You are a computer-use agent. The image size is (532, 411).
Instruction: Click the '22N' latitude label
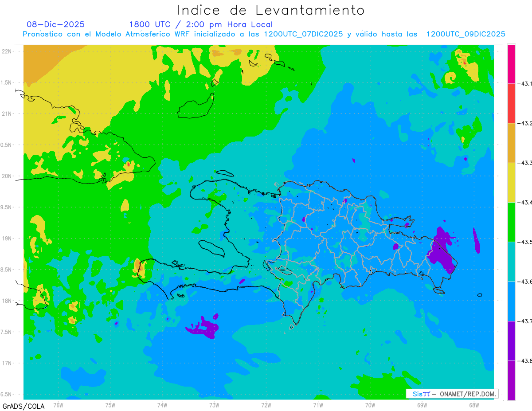pyautogui.click(x=7, y=51)
